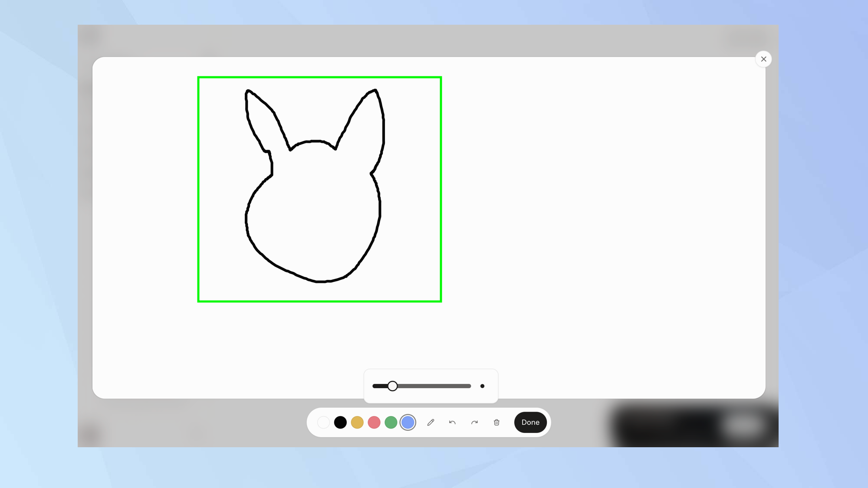Pick the red drawing color
This screenshot has width=868, height=488.
(x=374, y=422)
